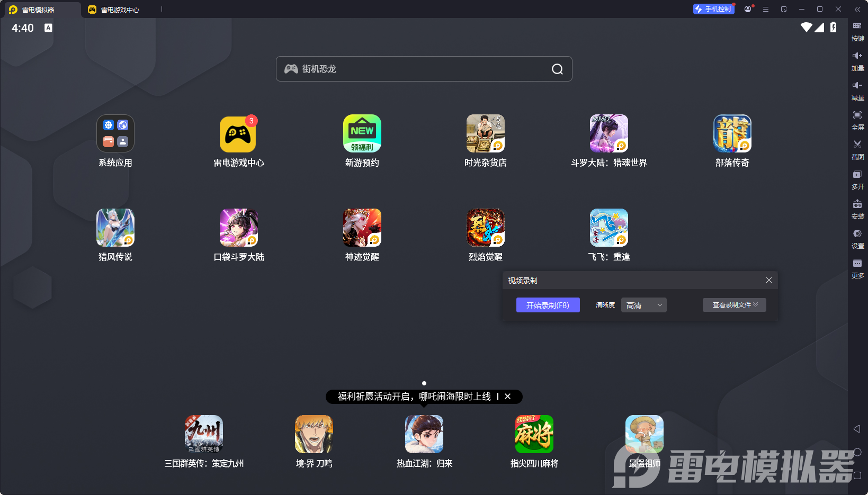Viewport: 868px width, 495px height.
Task: Launch 时光杂货店 game
Action: pos(486,133)
